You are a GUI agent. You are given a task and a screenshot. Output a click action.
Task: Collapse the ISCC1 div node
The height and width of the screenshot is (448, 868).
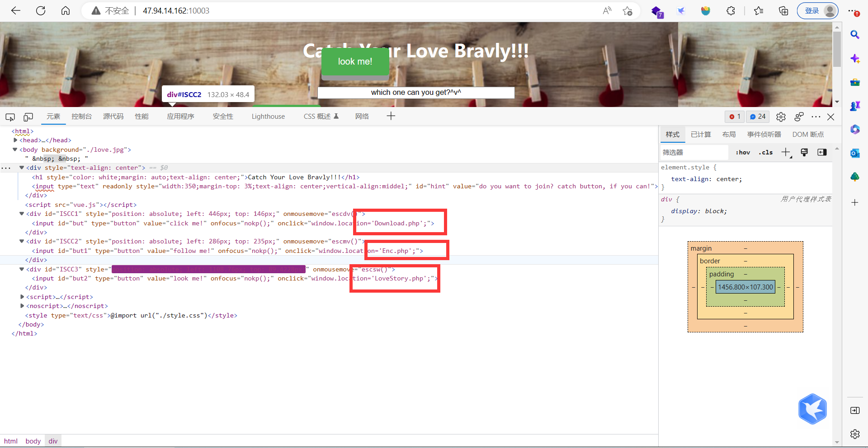click(21, 214)
